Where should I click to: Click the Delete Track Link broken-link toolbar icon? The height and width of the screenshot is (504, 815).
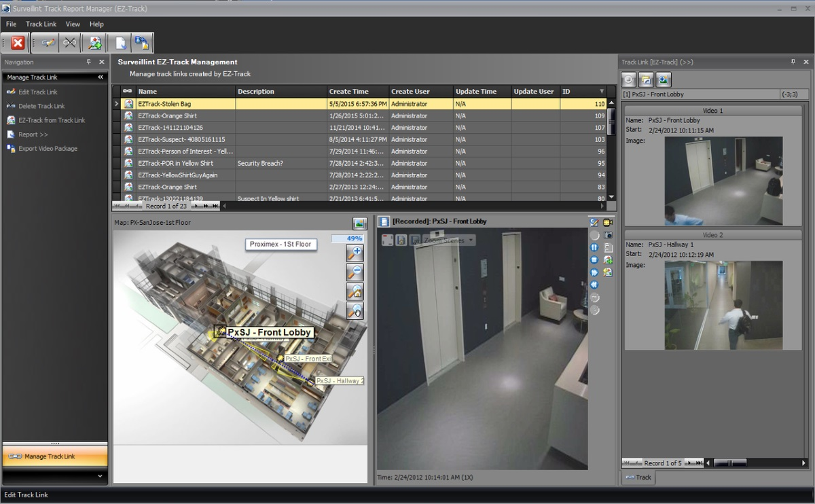click(x=69, y=43)
